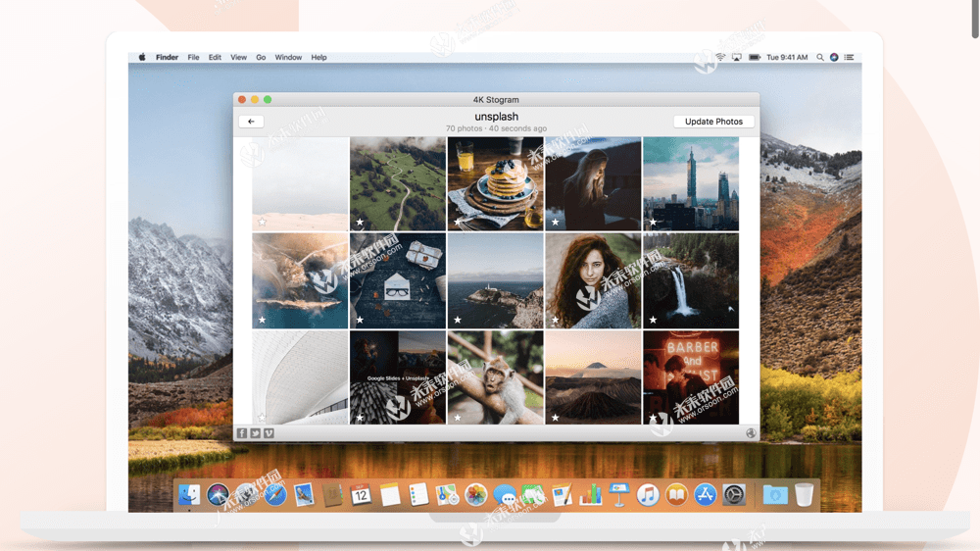Share via the Twitter icon

pyautogui.click(x=255, y=432)
